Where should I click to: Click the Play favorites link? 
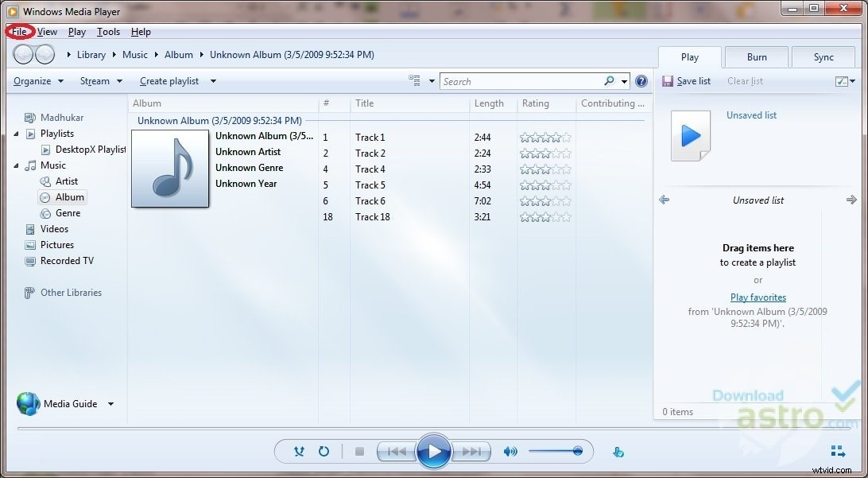758,297
